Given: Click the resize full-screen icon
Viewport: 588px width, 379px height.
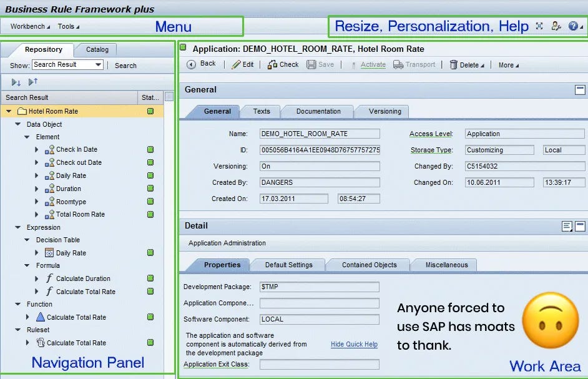Looking at the screenshot, I should [x=539, y=26].
